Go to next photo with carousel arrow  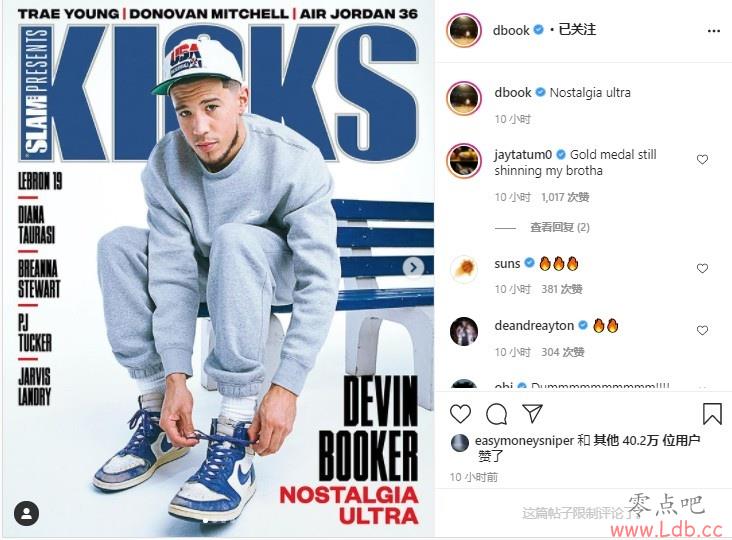point(413,267)
